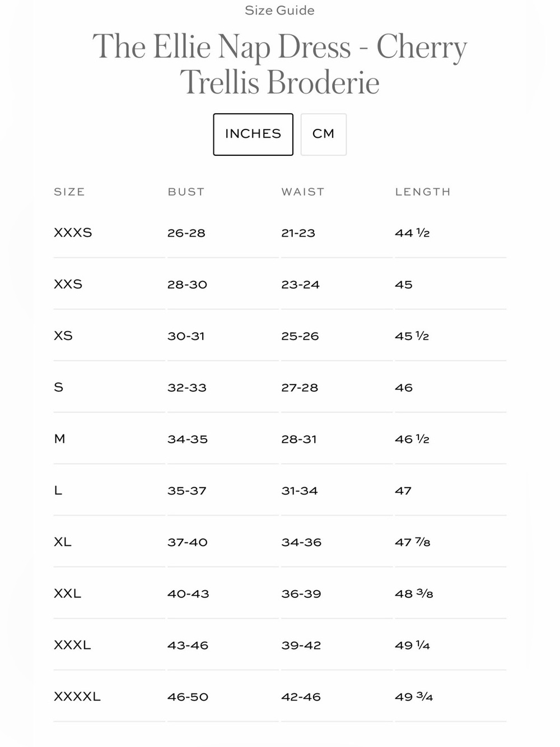Click bust value 40-43 for XXL
Image resolution: width=560 pixels, height=747 pixels.
click(188, 594)
